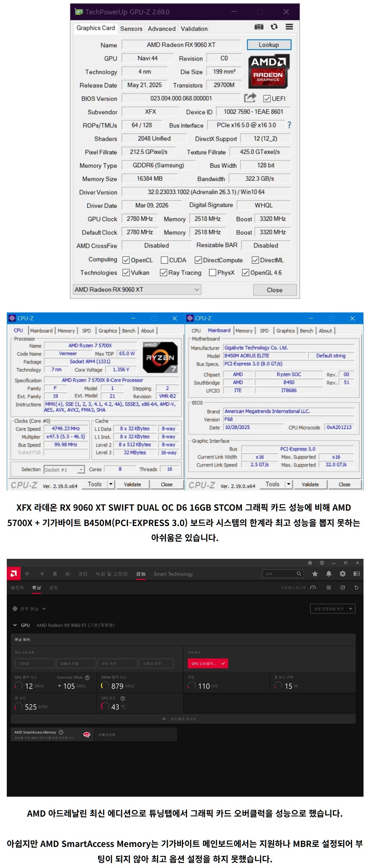Image resolution: width=371 pixels, height=868 pixels.
Task: Open the GPU-Z hamburger menu
Action: 289,27
